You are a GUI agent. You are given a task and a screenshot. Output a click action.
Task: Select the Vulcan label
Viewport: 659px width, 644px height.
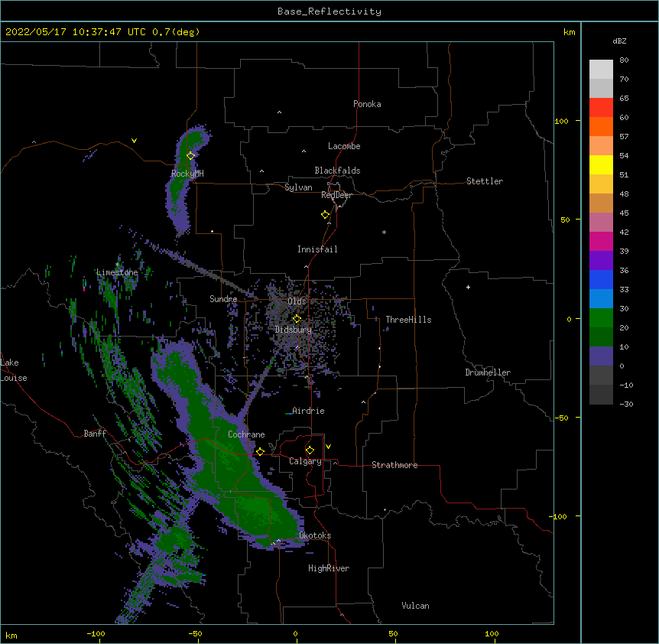[415, 606]
